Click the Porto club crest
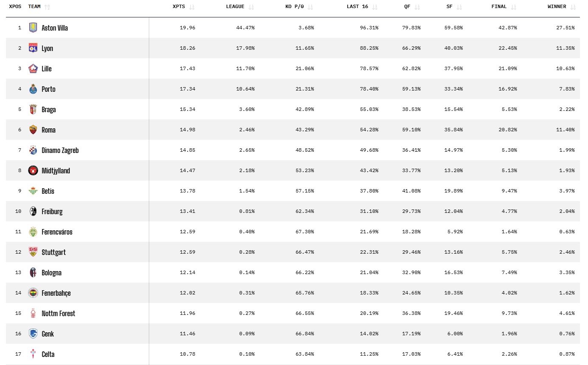 tap(33, 89)
